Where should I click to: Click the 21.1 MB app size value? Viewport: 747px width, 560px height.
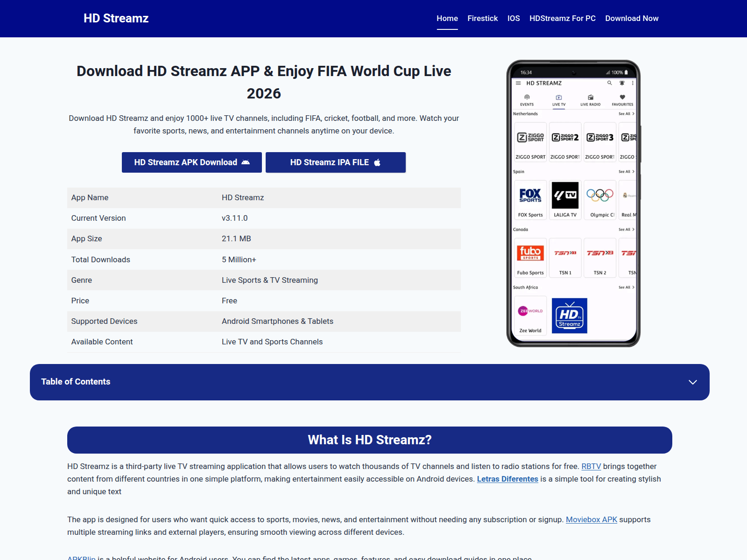(x=236, y=238)
